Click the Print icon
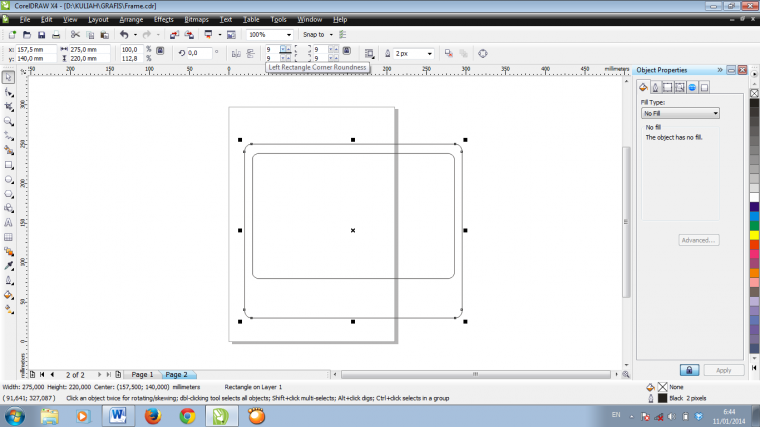This screenshot has height=427, width=760. [x=56, y=35]
